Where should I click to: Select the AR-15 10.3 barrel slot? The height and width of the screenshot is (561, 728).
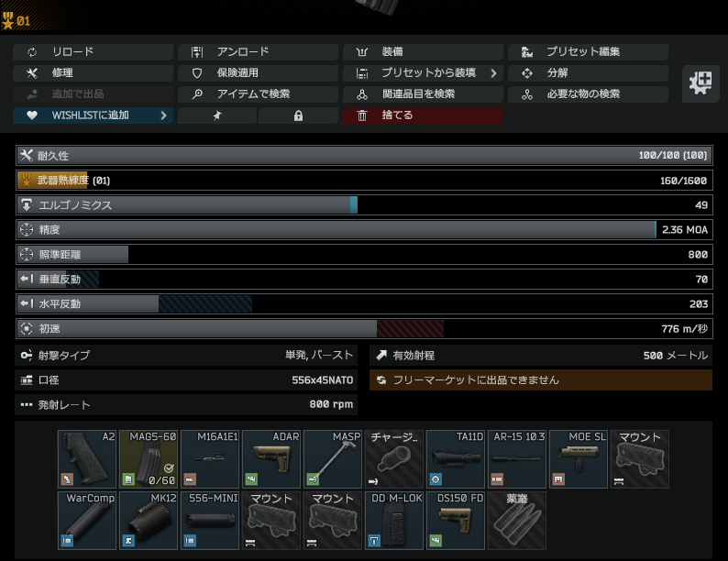point(517,459)
